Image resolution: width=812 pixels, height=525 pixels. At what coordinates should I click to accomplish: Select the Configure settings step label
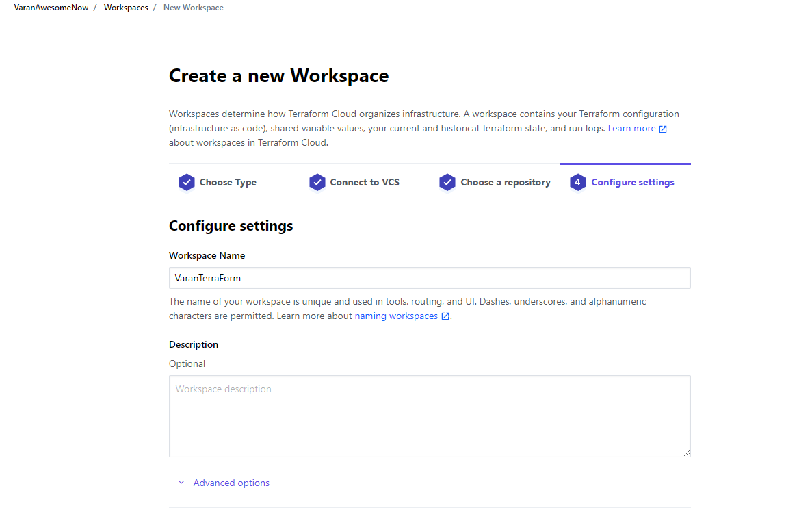(633, 182)
